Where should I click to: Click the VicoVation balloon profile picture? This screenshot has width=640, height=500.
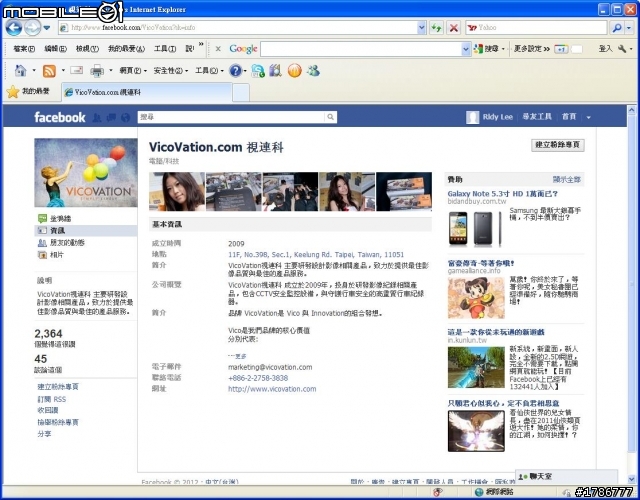[86, 172]
